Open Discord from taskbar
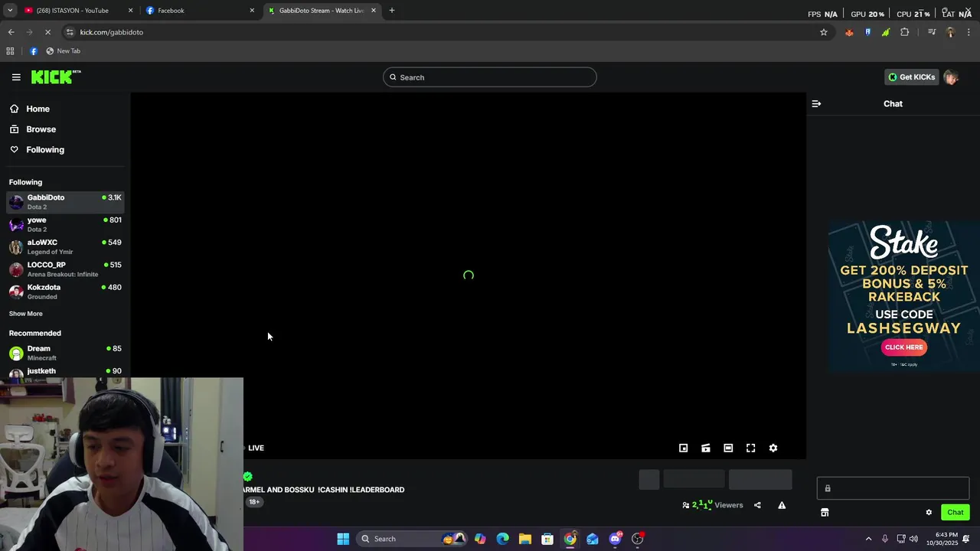The height and width of the screenshot is (551, 980). (x=616, y=539)
